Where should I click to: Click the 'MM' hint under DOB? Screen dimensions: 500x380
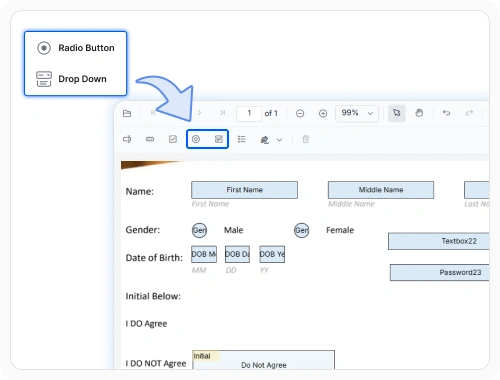(x=199, y=270)
